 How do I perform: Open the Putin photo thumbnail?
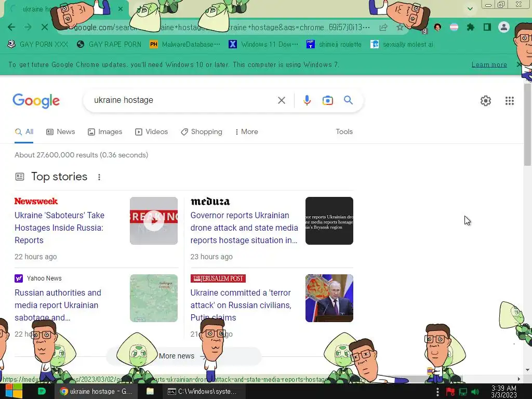coord(329,298)
